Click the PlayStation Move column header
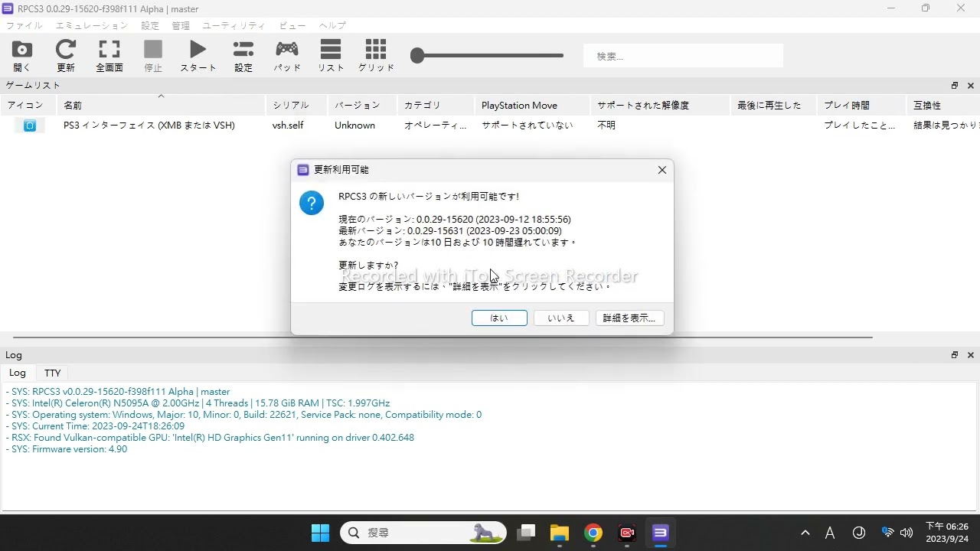 tap(532, 105)
